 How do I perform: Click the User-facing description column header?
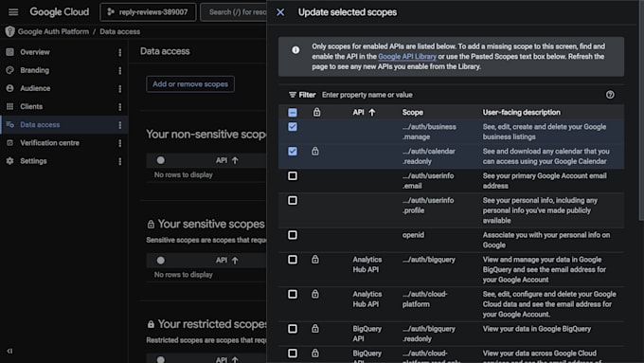[x=521, y=112]
